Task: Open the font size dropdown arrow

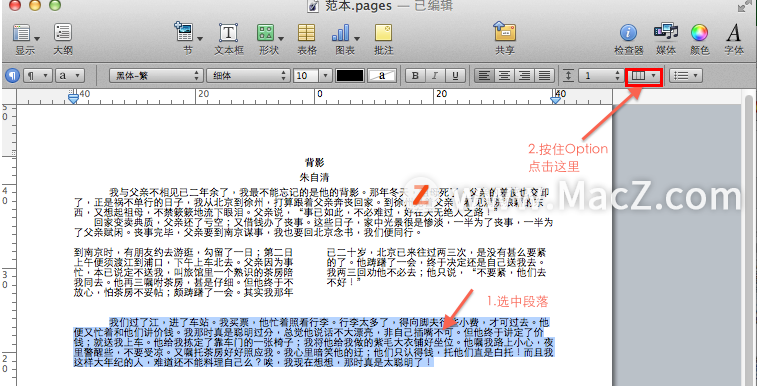Action: pos(325,76)
